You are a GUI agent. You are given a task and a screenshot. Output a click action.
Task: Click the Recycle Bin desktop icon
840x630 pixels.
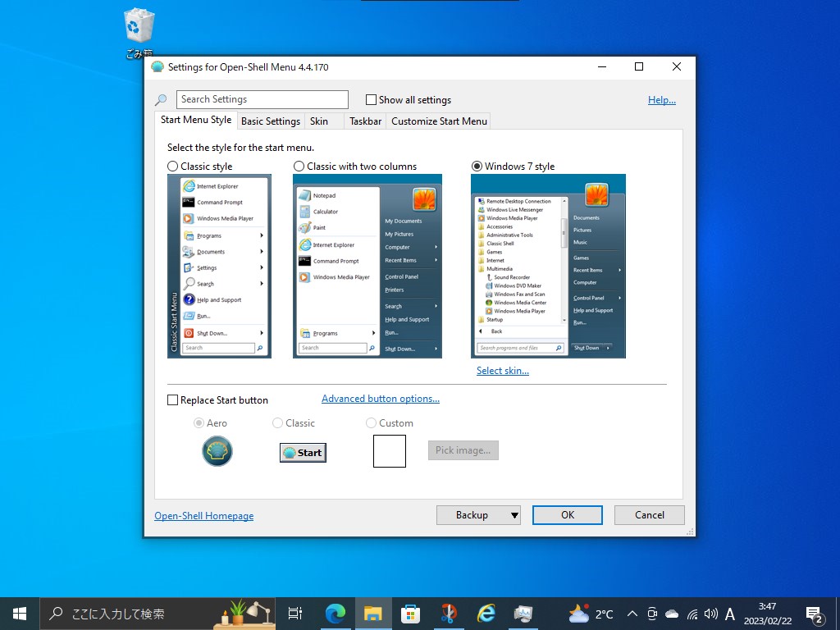pos(139,32)
